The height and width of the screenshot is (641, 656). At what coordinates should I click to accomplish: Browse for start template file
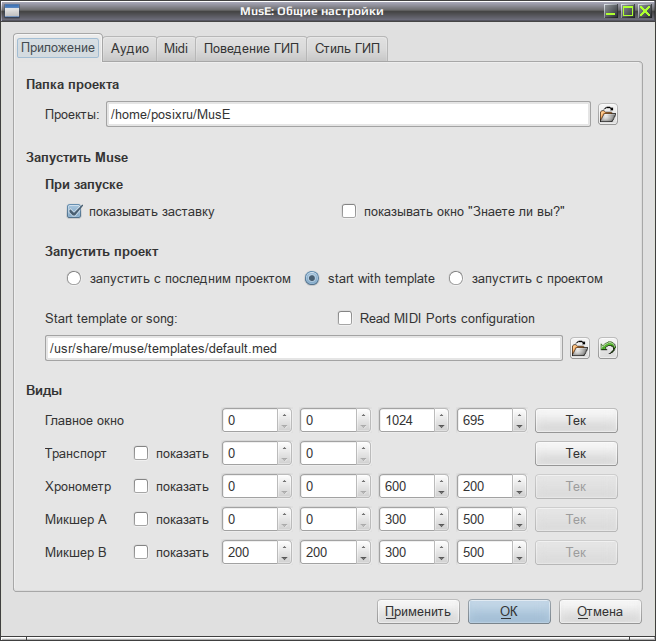(580, 348)
